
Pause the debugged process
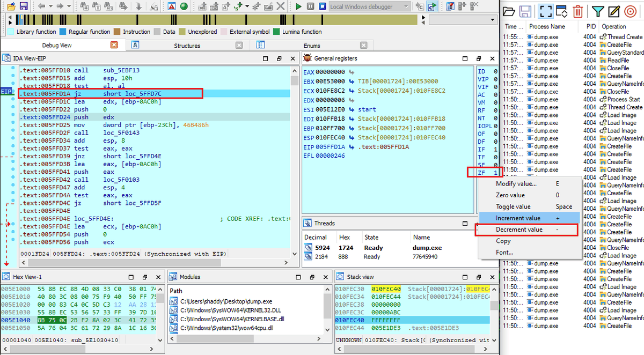(310, 6)
